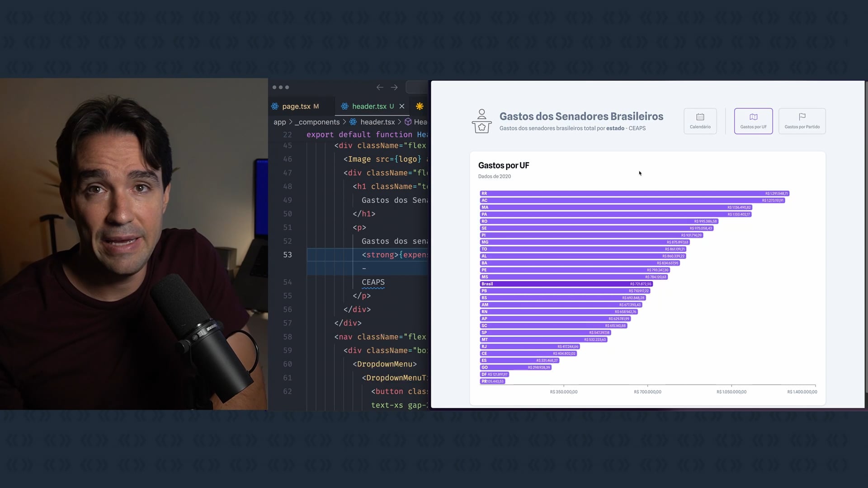This screenshot has width=868, height=488.
Task: Click the RR bar in chart
Action: [633, 193]
